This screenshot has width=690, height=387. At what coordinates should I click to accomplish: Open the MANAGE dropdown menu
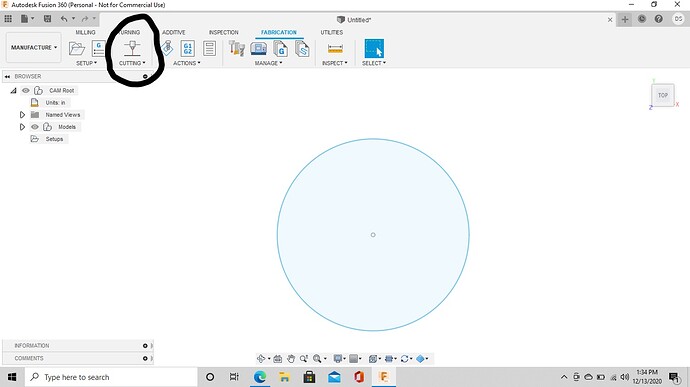tap(268, 63)
